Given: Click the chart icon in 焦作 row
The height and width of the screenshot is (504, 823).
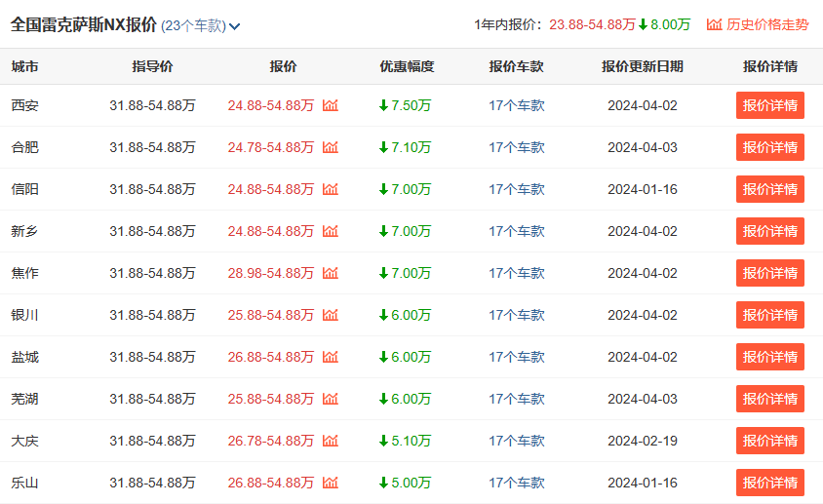Looking at the screenshot, I should pyautogui.click(x=331, y=273).
